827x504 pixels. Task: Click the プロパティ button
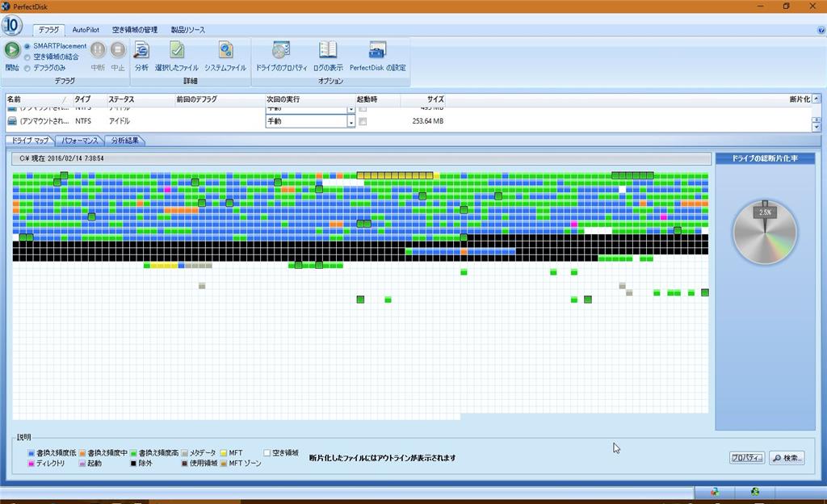(x=747, y=458)
